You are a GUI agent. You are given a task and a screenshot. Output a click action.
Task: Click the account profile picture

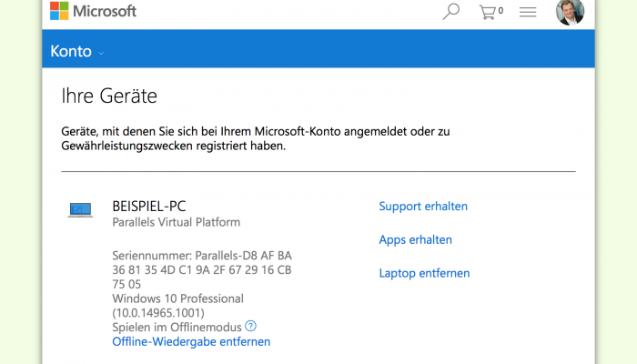[570, 12]
